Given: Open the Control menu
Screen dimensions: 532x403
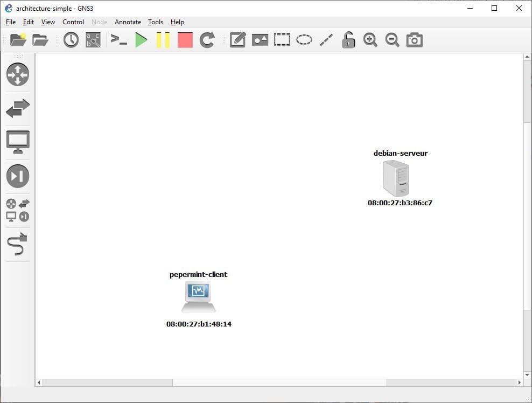Looking at the screenshot, I should point(73,22).
